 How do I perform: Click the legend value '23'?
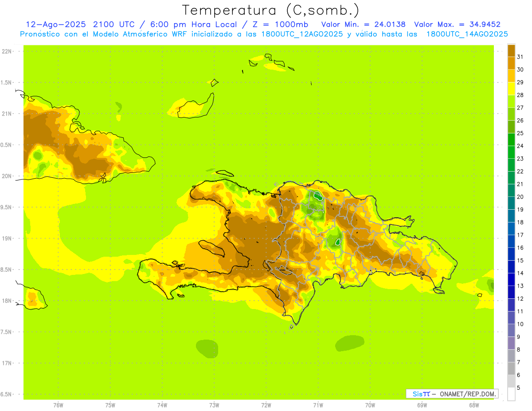pyautogui.click(x=520, y=159)
